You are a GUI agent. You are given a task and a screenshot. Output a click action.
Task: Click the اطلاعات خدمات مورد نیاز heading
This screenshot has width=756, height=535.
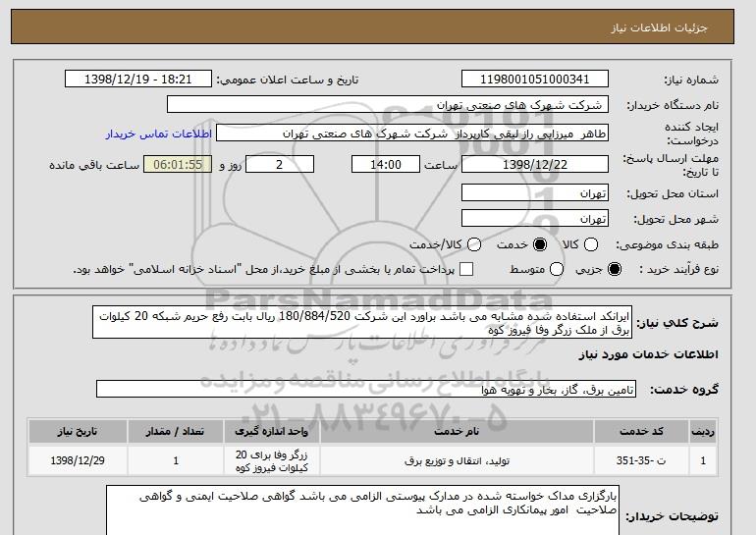point(648,354)
